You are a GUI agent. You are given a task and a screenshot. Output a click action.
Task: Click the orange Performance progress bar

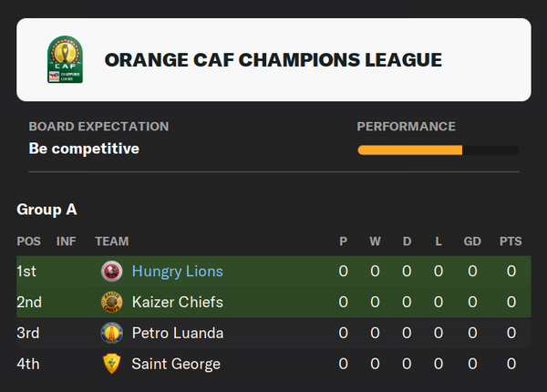pyautogui.click(x=410, y=150)
